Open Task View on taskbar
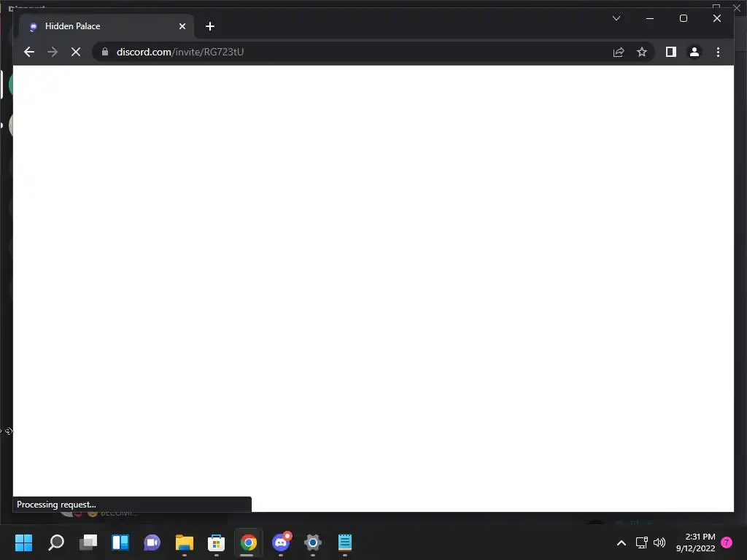This screenshot has width=747, height=560. pyautogui.click(x=88, y=542)
